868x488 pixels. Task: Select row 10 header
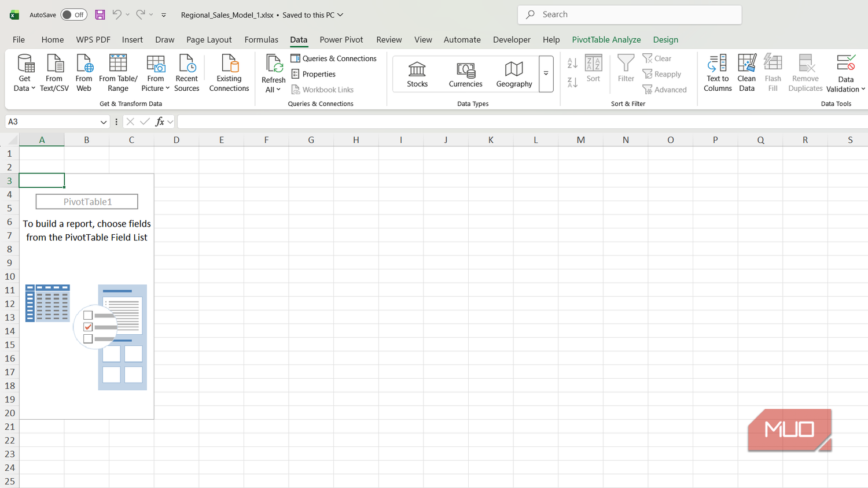click(x=10, y=276)
